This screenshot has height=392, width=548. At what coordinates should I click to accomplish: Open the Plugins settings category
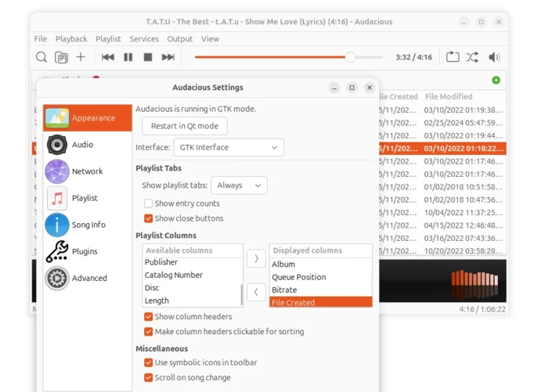coord(88,251)
